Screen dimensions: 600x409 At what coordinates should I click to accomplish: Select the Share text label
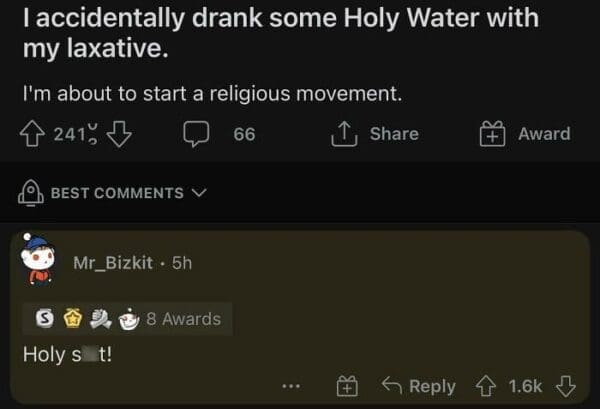394,134
